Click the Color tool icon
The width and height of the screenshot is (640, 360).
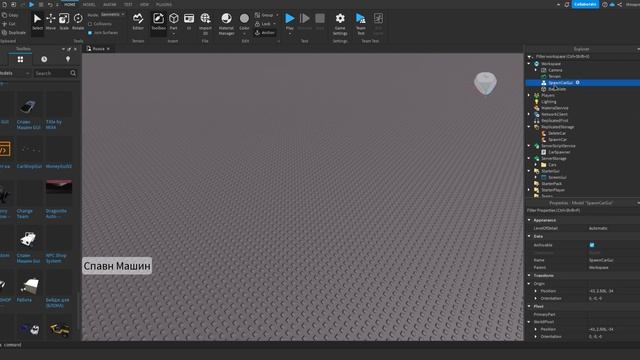pyautogui.click(x=244, y=19)
